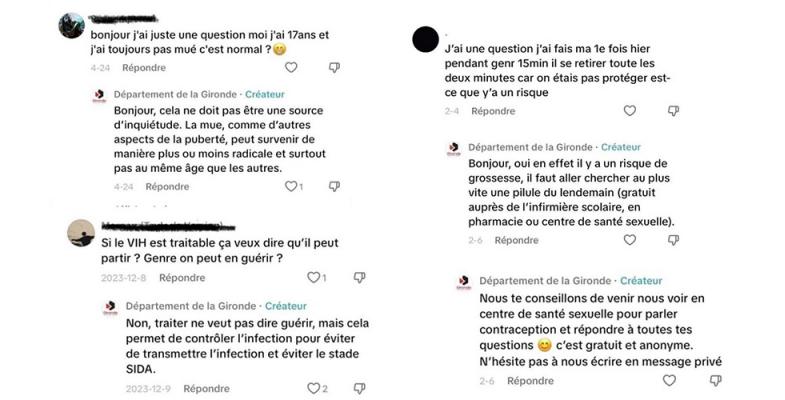Like the comment asking if VIH is treatable
785x400 pixels.
[313, 278]
